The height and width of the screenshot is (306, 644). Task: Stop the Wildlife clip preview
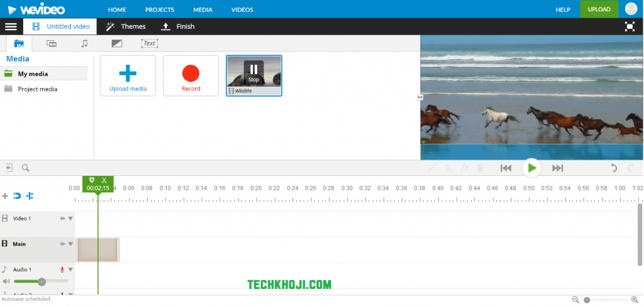pos(254,72)
